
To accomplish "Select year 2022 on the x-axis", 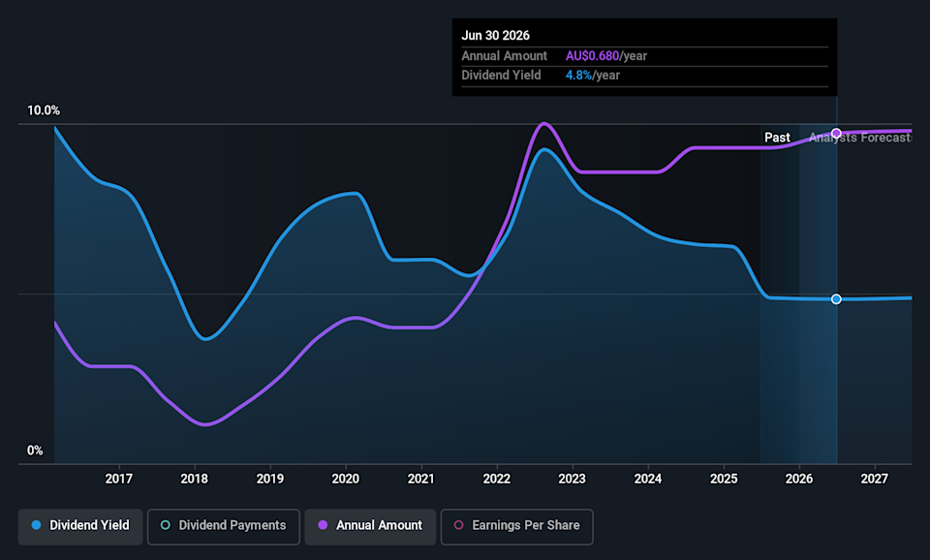I will tap(497, 479).
